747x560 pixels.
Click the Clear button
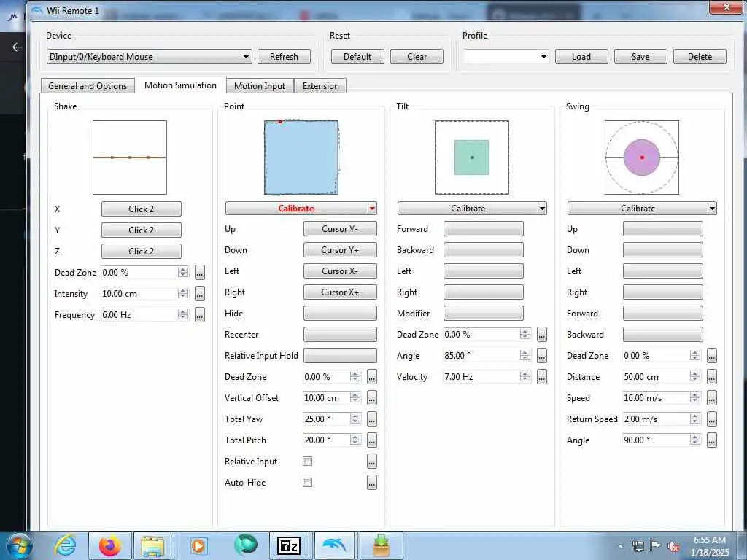click(x=417, y=57)
